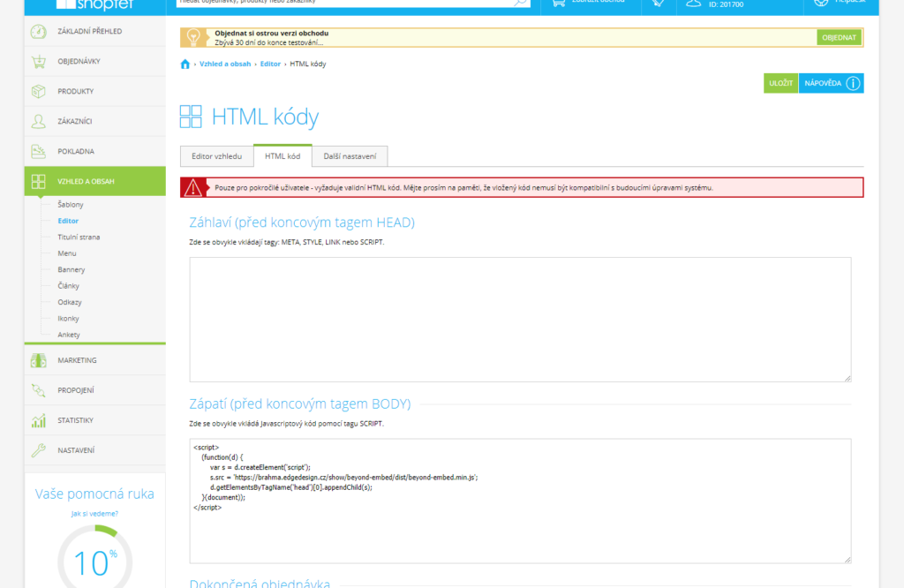
Task: Open Pokladna via its register icon
Action: click(39, 152)
